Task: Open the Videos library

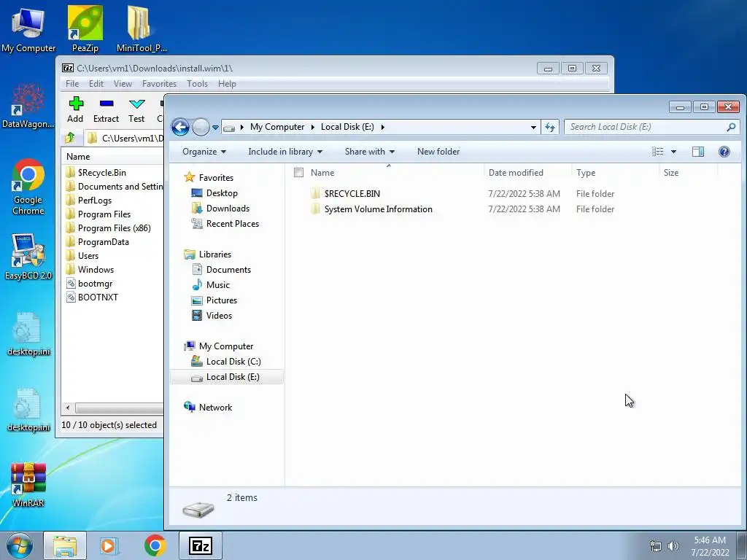Action: [219, 315]
